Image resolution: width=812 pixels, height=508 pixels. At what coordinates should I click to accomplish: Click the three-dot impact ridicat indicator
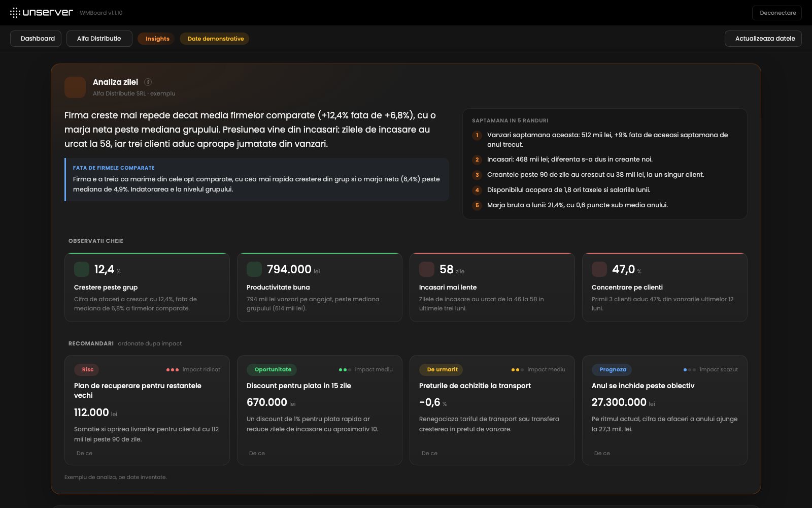pos(173,370)
